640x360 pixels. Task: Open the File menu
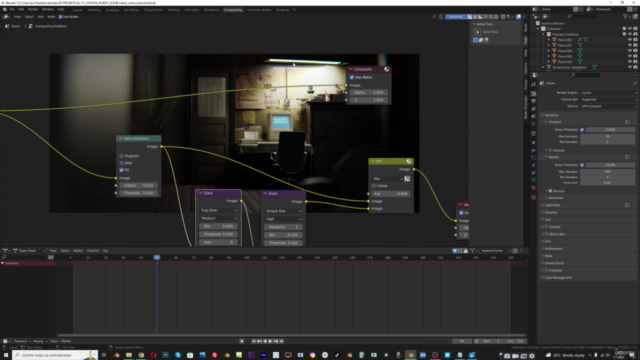(12, 9)
